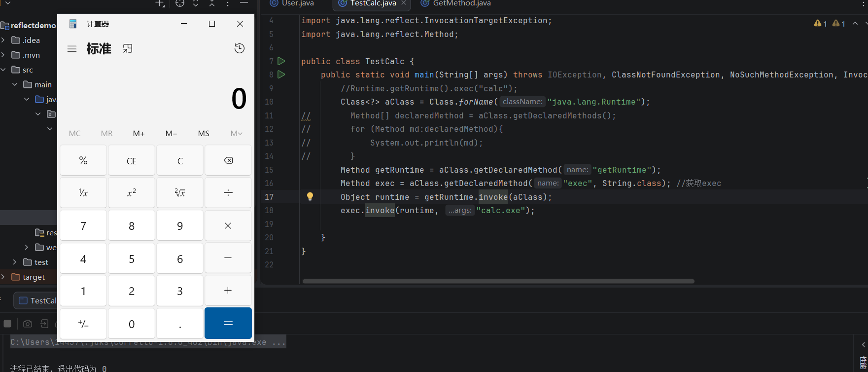Open the Calculator history panel
Image resolution: width=868 pixels, height=372 pixels.
coord(240,48)
